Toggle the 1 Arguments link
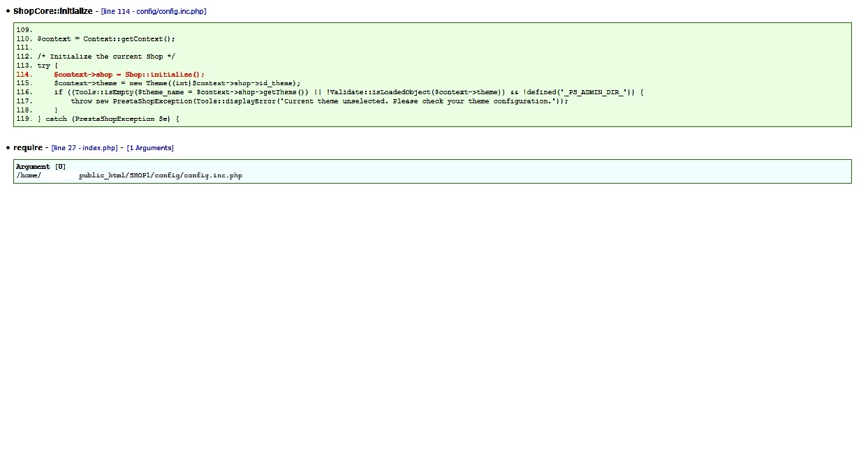 pyautogui.click(x=150, y=148)
